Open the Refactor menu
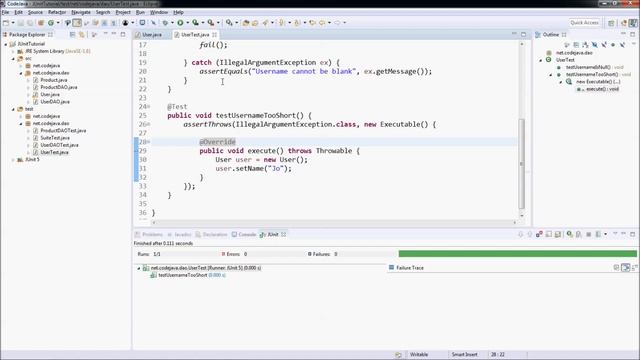 coord(57,12)
